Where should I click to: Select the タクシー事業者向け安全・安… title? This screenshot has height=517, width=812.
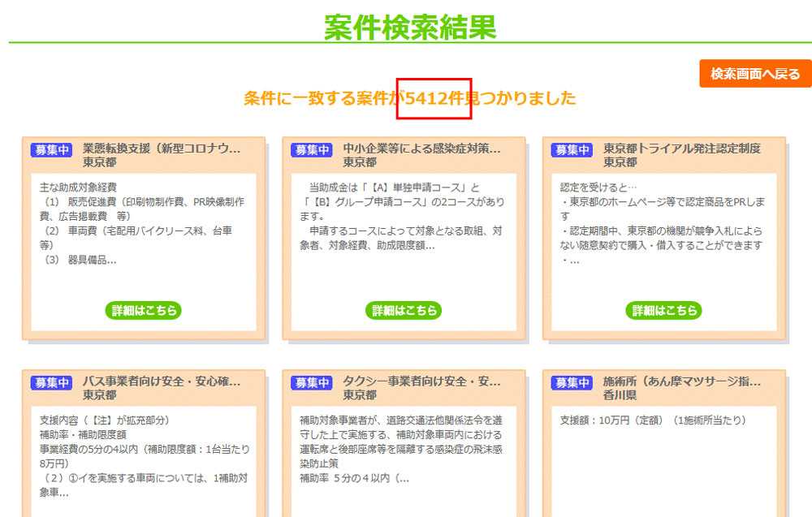421,381
